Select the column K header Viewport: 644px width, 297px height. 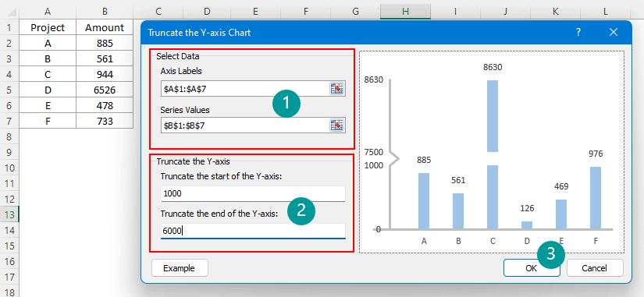[x=556, y=12]
